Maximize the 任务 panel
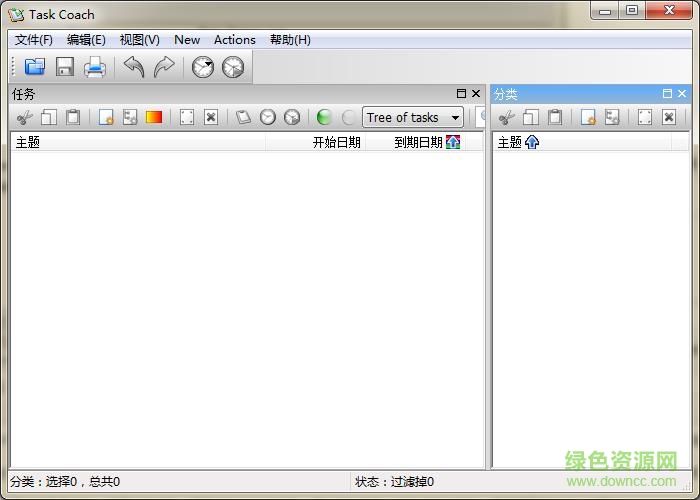 pyautogui.click(x=461, y=93)
